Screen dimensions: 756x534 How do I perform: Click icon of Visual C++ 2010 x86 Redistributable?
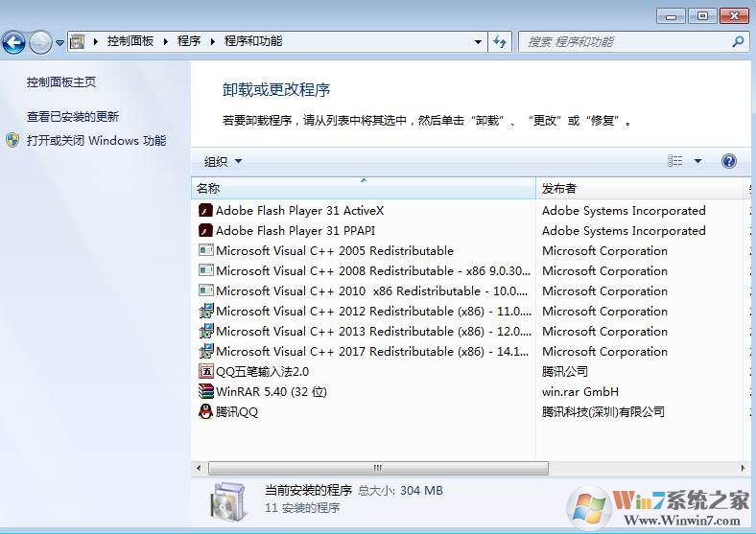coord(206,290)
